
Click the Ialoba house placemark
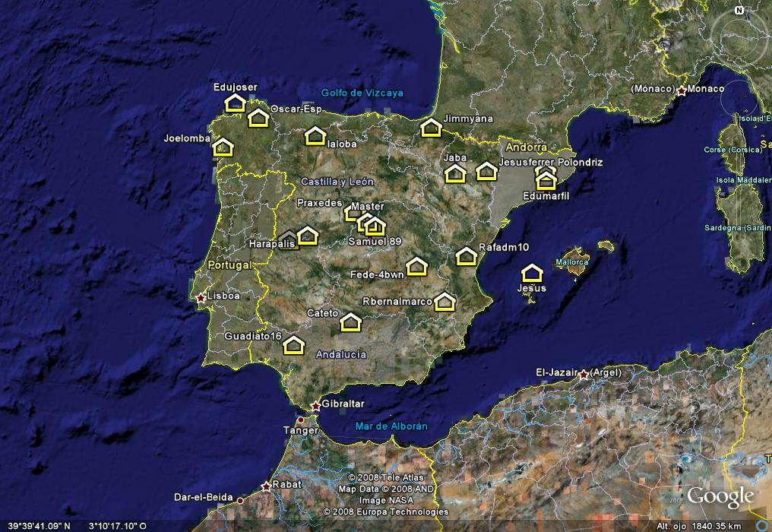point(315,136)
